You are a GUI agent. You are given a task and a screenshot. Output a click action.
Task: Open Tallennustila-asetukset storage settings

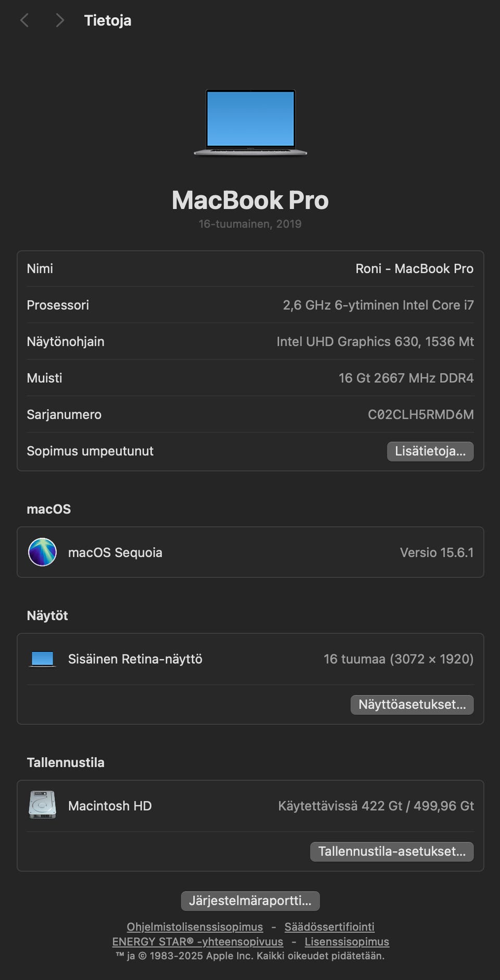[x=392, y=851]
